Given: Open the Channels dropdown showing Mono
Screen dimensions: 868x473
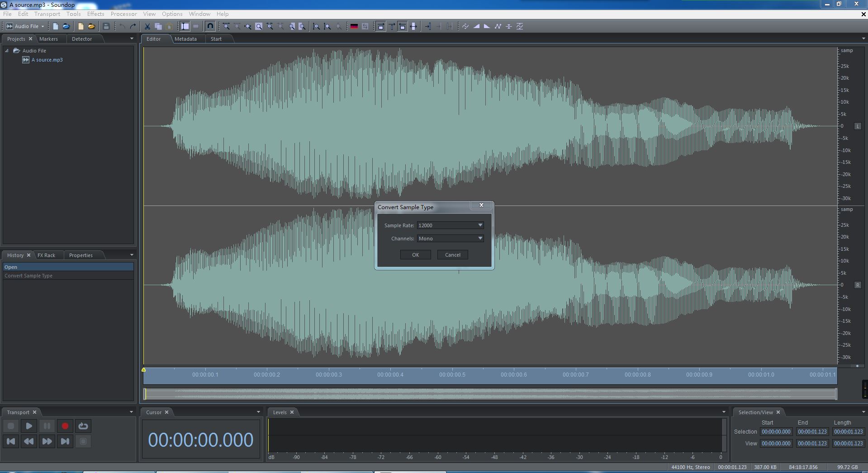Looking at the screenshot, I should coord(480,239).
